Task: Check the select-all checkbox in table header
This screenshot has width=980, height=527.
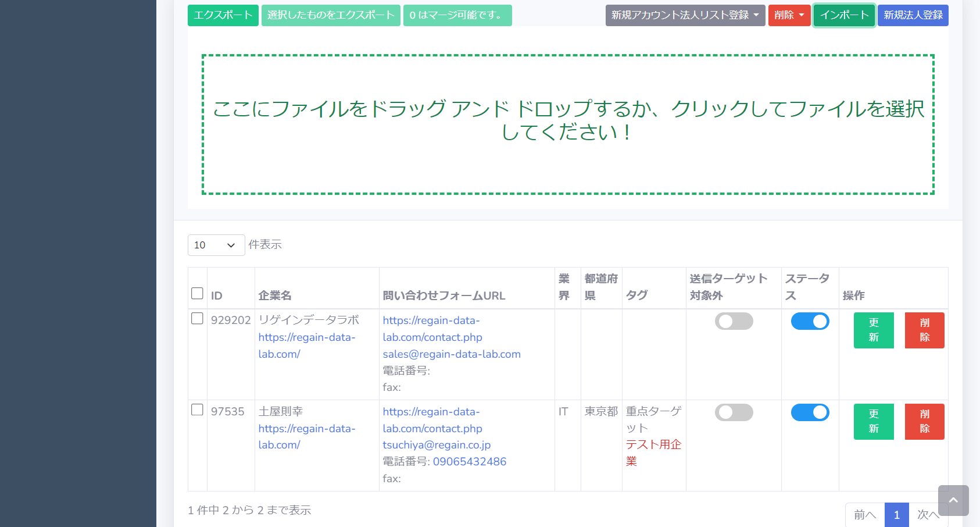Action: [197, 293]
